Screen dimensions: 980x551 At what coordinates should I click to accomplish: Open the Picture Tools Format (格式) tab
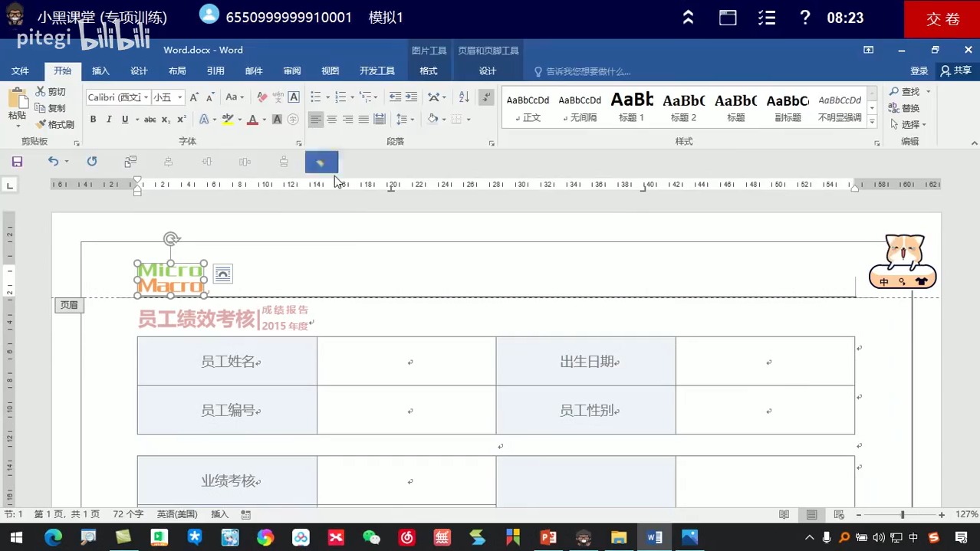(x=429, y=71)
